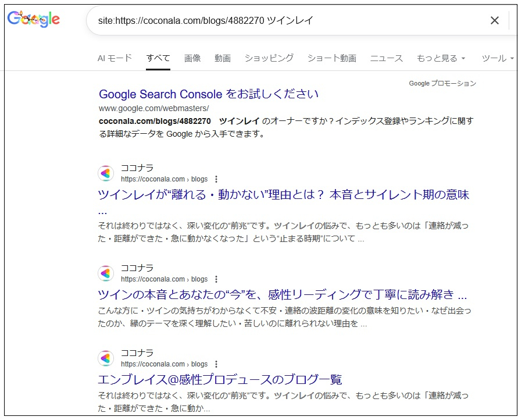518x420 pixels.
Task: Click the ココナラ site name above エンブレイス result
Action: pyautogui.click(x=137, y=353)
